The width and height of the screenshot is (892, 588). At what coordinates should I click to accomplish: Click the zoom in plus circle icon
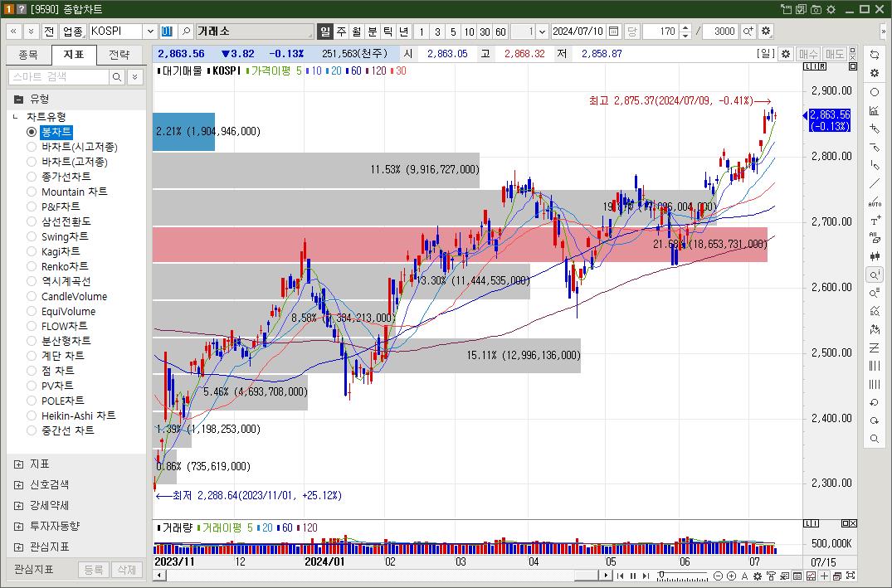[731, 576]
